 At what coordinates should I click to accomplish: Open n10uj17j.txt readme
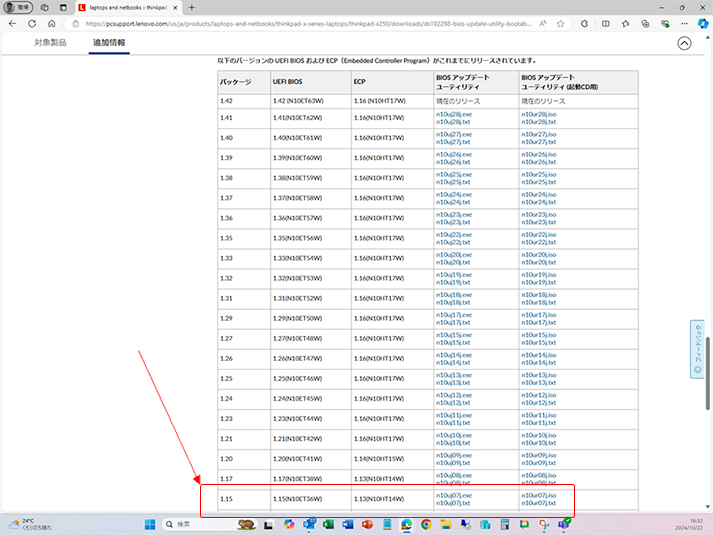coord(453,322)
